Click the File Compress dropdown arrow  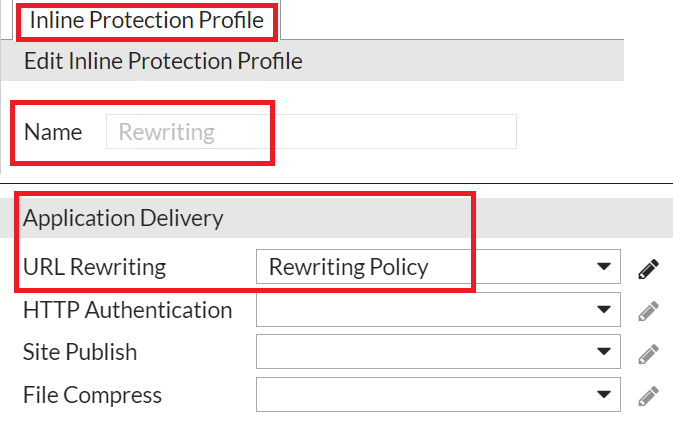click(x=603, y=395)
